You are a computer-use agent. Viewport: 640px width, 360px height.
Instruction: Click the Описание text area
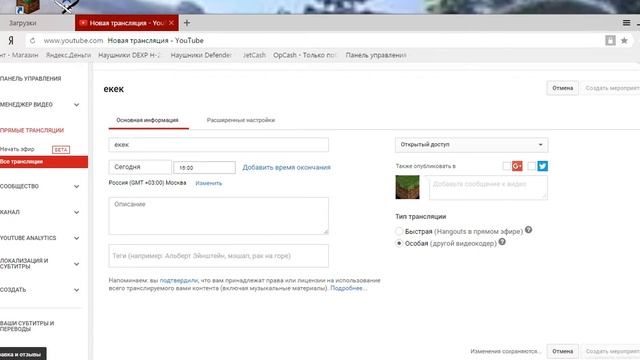point(218,216)
